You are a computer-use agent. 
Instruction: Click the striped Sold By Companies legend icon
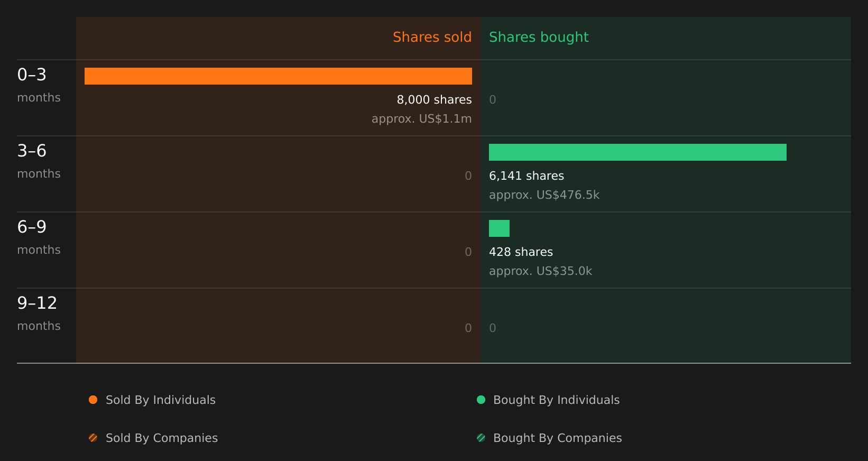[93, 438]
